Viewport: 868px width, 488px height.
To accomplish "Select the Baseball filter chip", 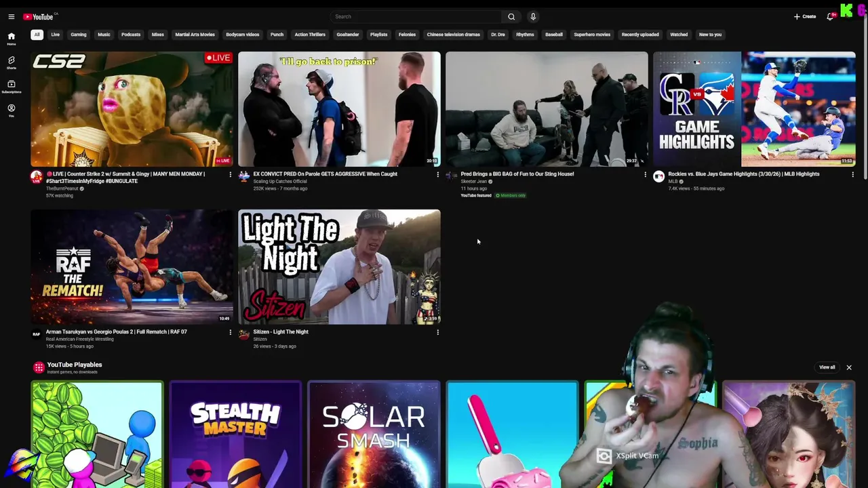I will [x=554, y=35].
